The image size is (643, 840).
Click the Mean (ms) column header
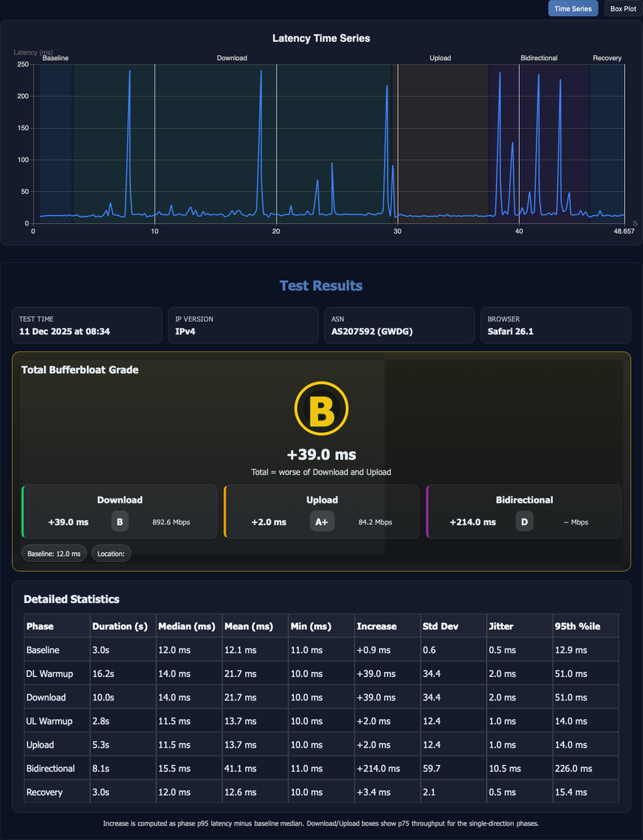point(254,626)
